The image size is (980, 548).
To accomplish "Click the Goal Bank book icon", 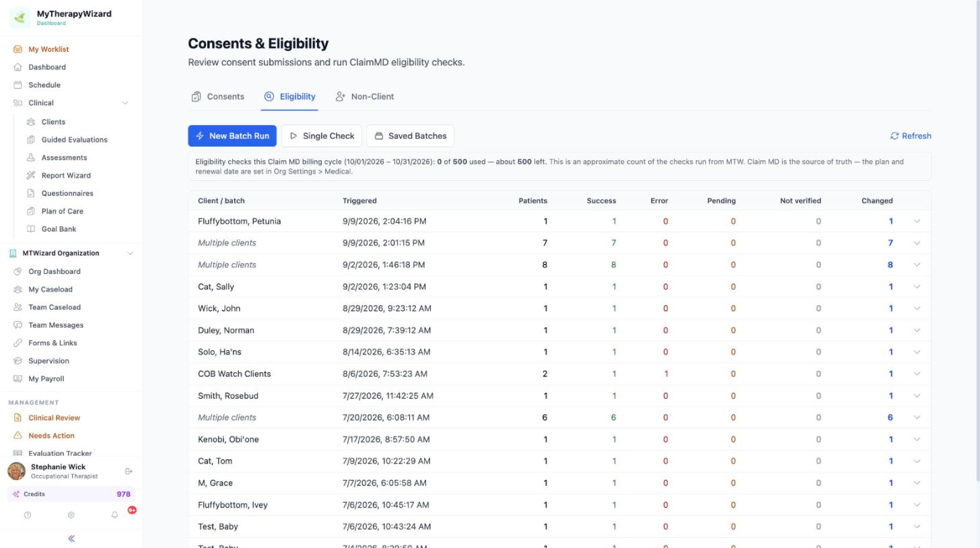I will (31, 229).
